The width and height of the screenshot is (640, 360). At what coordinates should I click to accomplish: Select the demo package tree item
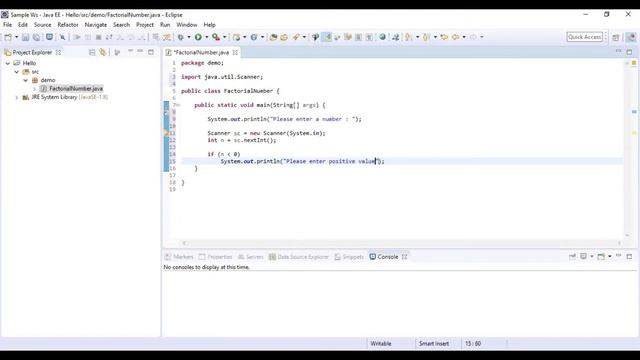(x=44, y=80)
